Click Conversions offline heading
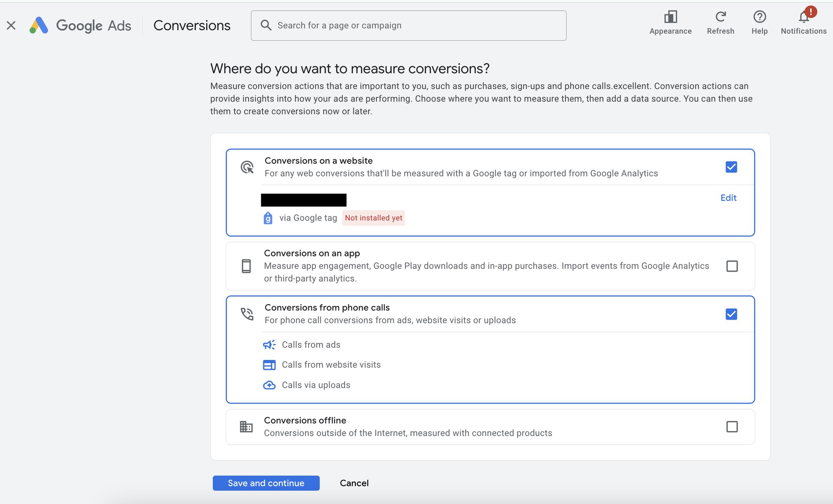 pos(305,420)
